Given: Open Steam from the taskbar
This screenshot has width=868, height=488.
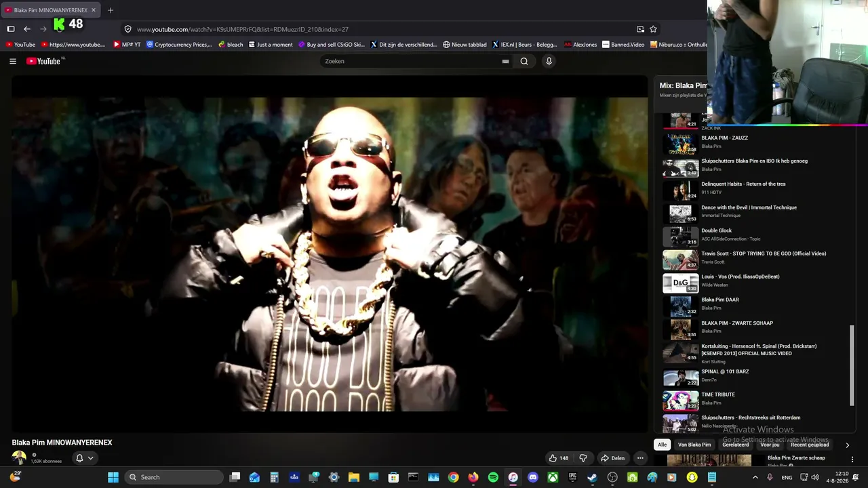Looking at the screenshot, I should click(592, 477).
